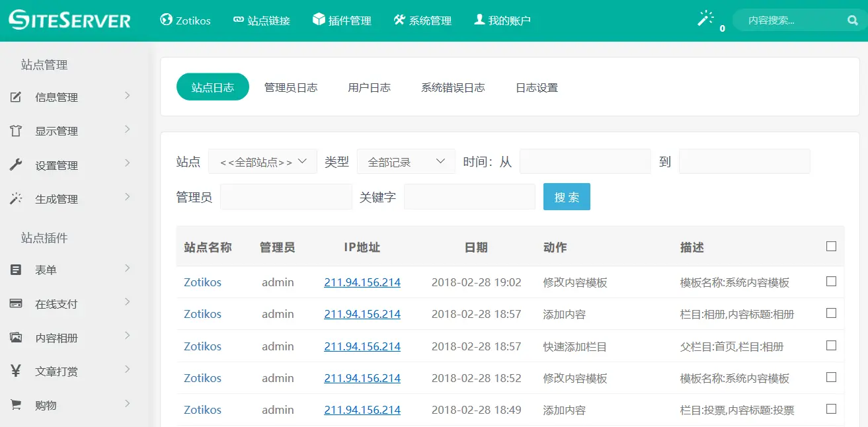Focus the 关键字 input field
This screenshot has height=427, width=868.
coord(469,197)
